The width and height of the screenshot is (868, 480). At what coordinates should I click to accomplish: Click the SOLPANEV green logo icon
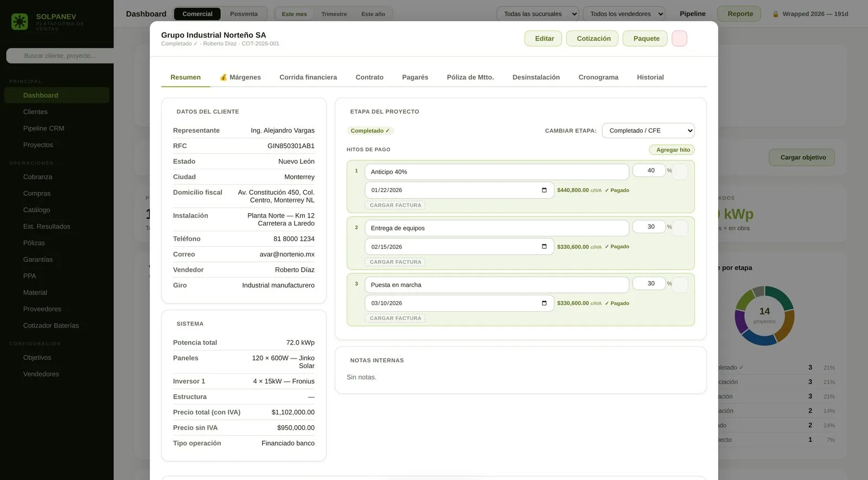tap(20, 21)
